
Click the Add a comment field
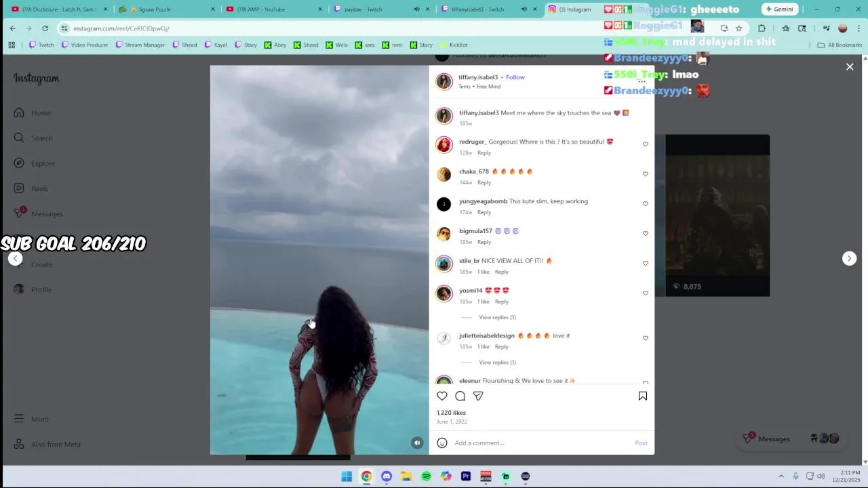tap(542, 443)
